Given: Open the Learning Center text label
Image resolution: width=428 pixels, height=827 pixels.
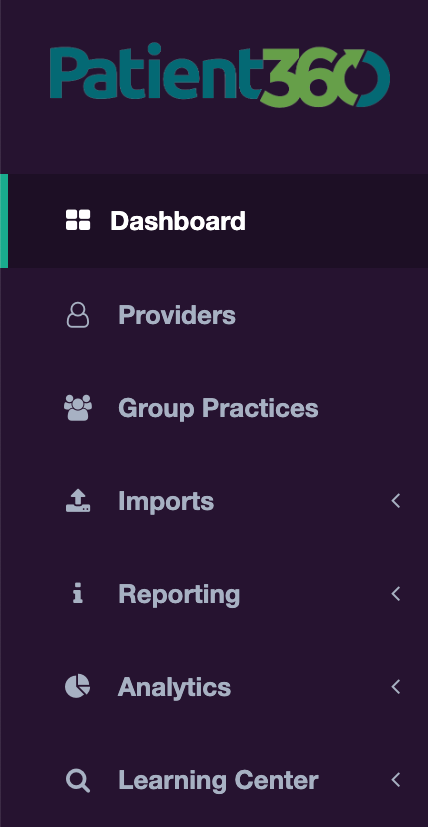Looking at the screenshot, I should point(218,781).
